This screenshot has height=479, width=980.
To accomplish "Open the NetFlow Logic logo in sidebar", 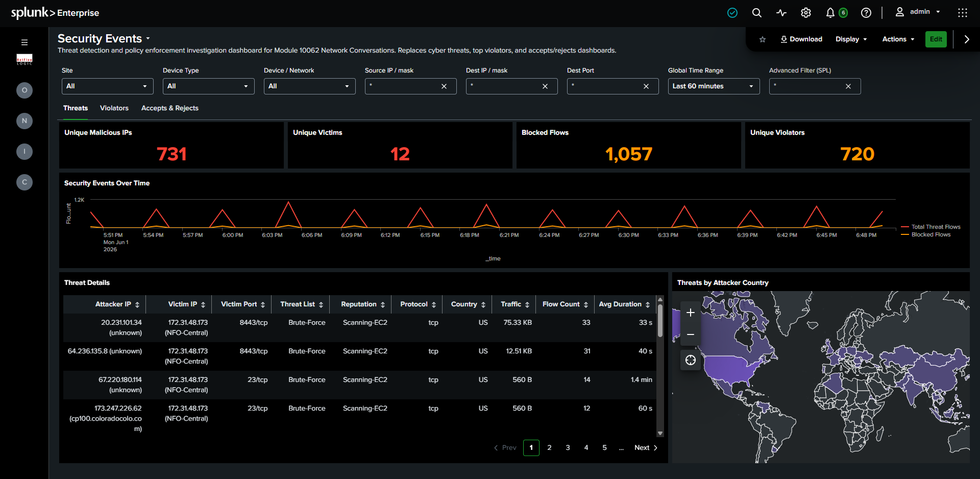I will tap(24, 59).
